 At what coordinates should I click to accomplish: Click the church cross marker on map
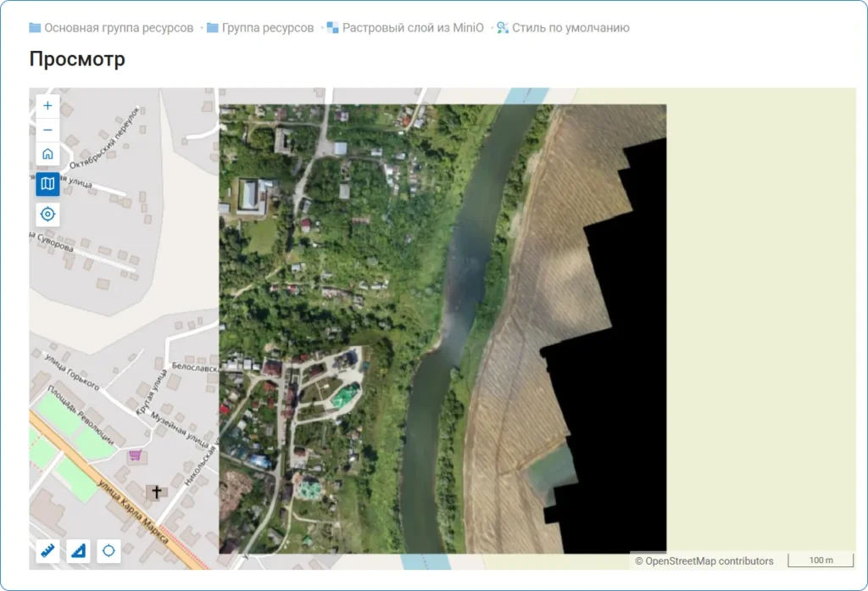[x=157, y=491]
